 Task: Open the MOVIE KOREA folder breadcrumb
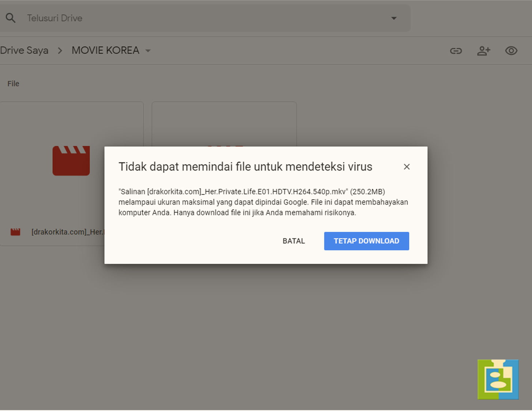pyautogui.click(x=105, y=50)
